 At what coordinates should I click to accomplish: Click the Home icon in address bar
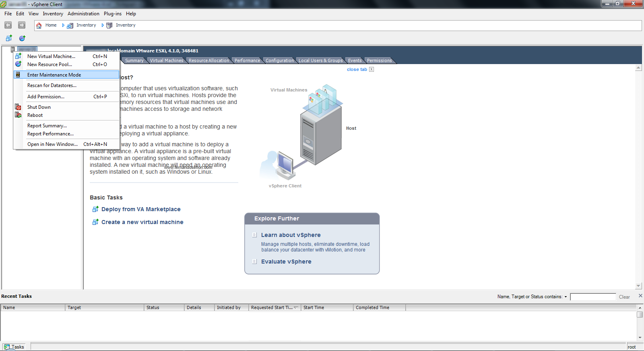[x=39, y=25]
